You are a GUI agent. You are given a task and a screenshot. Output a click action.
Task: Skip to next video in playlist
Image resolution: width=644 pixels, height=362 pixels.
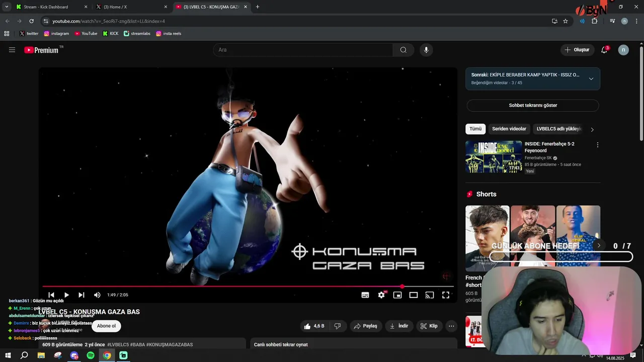click(82, 295)
